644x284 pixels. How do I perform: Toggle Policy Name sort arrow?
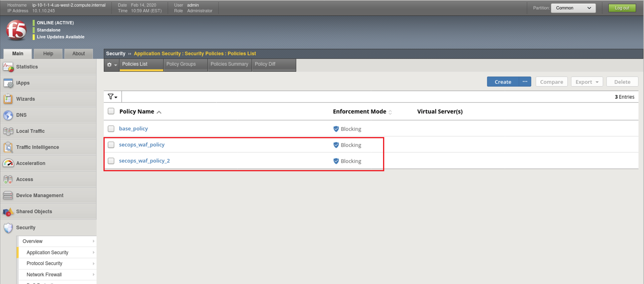(x=159, y=112)
